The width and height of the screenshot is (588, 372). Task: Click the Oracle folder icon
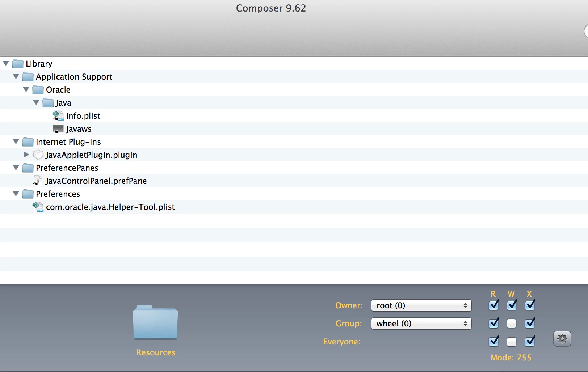[38, 90]
